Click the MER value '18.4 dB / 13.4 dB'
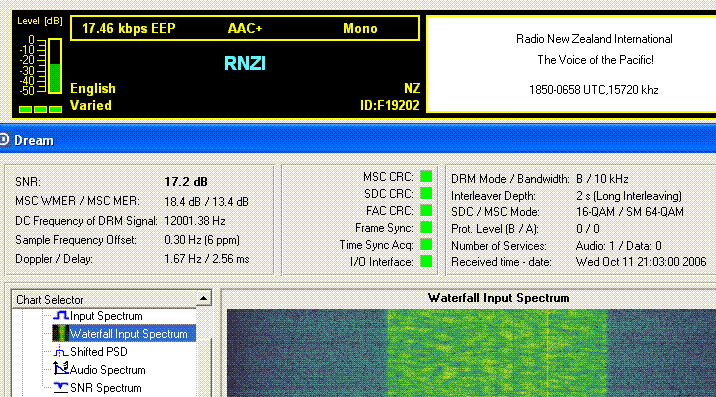Viewport: 716px width, 397px height. [x=206, y=201]
